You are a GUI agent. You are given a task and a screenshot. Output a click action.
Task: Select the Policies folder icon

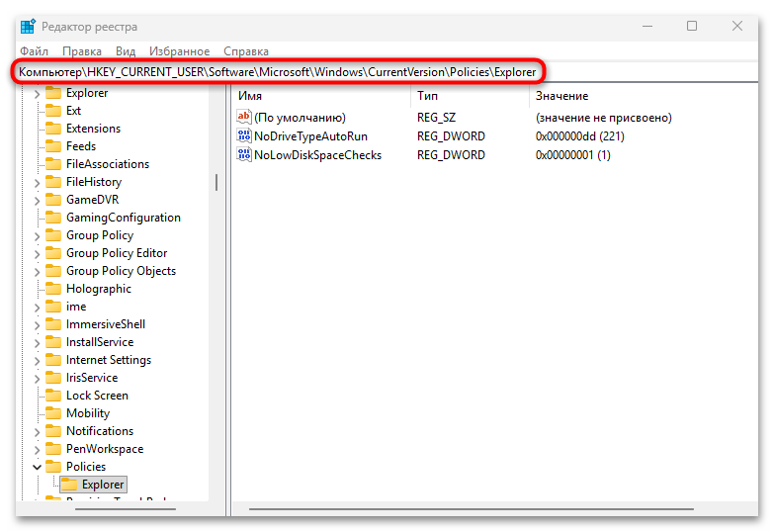point(53,467)
